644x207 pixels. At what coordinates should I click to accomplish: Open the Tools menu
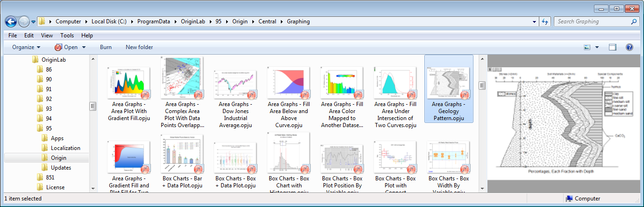tap(67, 36)
